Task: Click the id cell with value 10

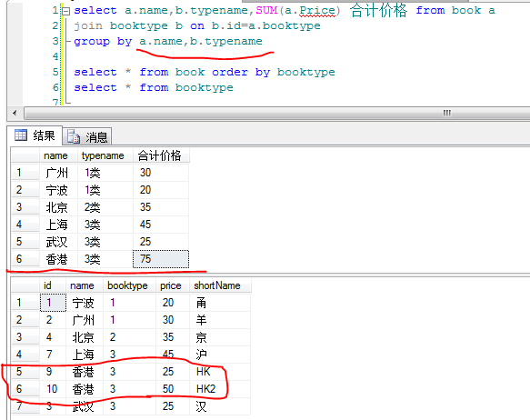Action: 53,389
